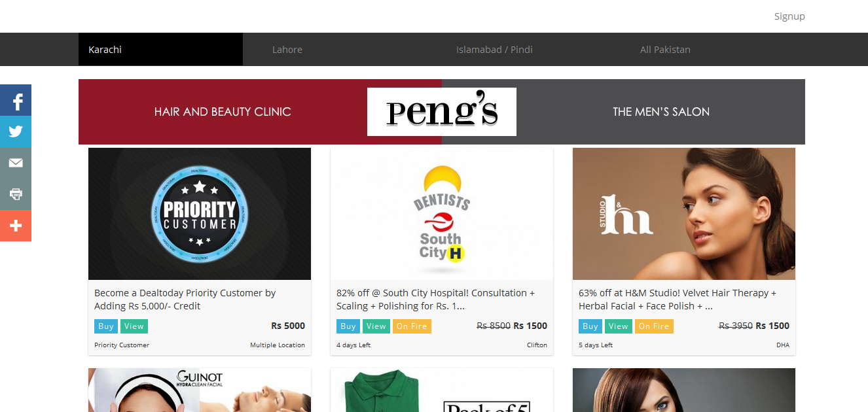This screenshot has width=868, height=412.
Task: Buy the H&M Studio deal
Action: tap(590, 326)
